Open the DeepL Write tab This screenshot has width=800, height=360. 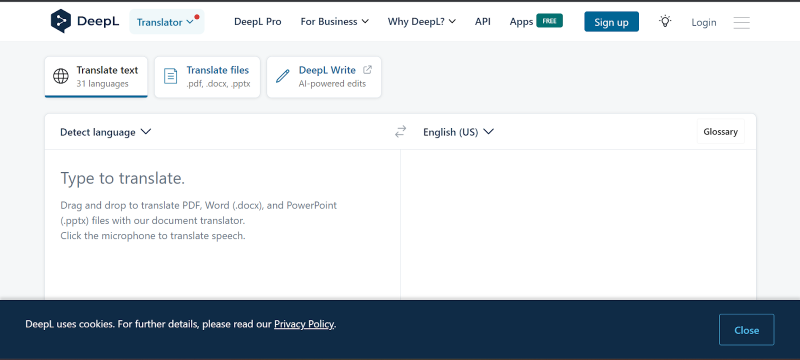(x=324, y=76)
